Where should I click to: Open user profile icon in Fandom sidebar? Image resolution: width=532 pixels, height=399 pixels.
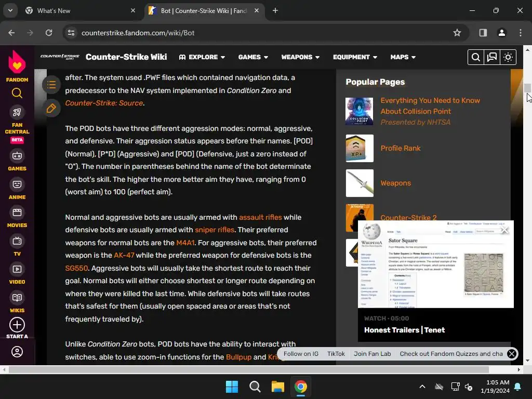pos(17,352)
